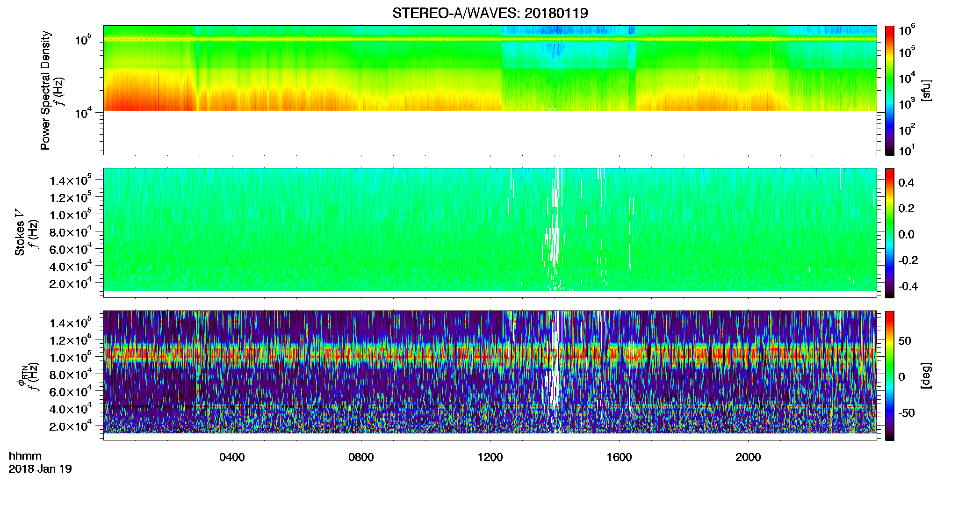This screenshot has height=505, width=980.
Task: Select the 1200 time axis label
Action: [490, 457]
